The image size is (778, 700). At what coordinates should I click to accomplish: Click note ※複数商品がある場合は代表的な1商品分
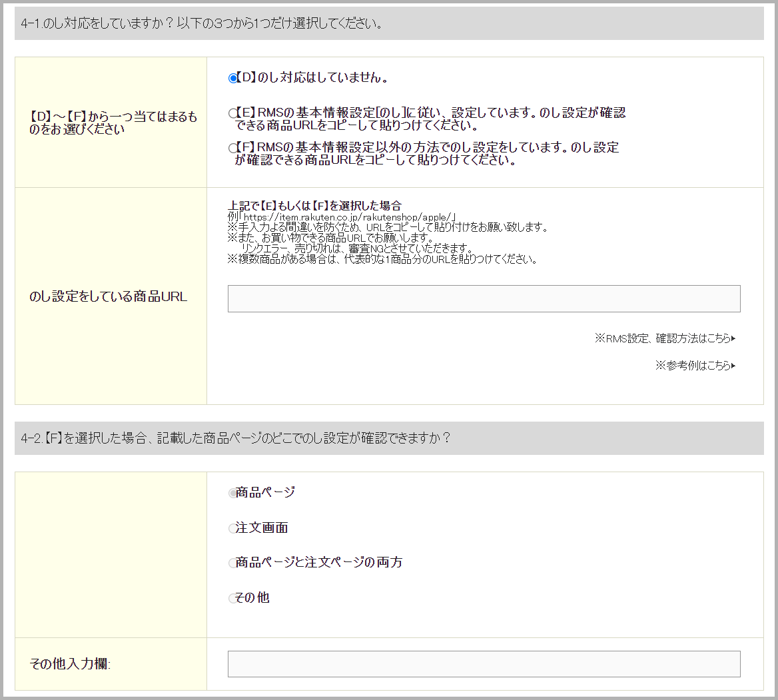(x=382, y=259)
